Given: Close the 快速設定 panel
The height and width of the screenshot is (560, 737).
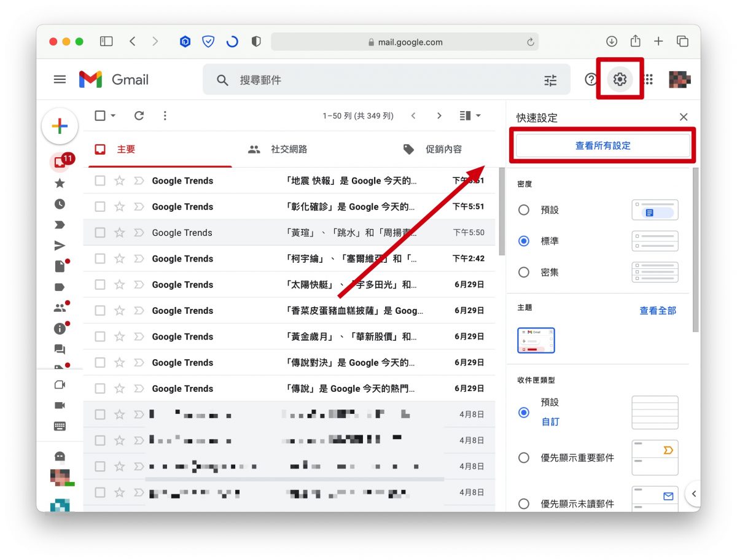Looking at the screenshot, I should (x=684, y=117).
